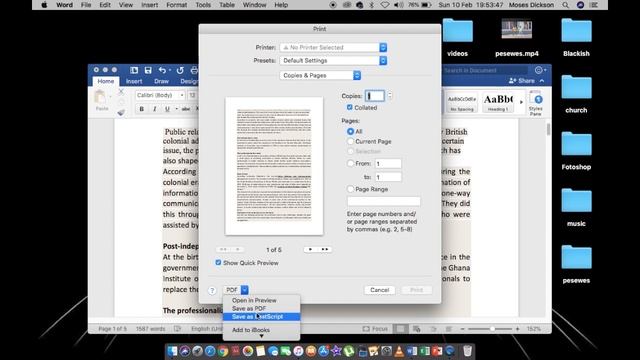640x360 pixels.
Task: Click the help question mark in Print dialog
Action: coord(212,290)
